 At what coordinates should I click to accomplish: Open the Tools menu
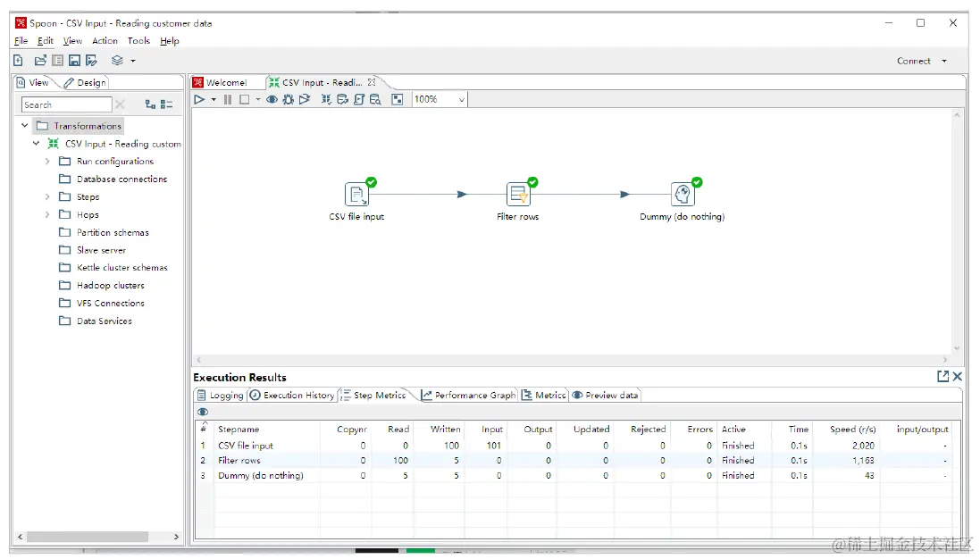[138, 40]
